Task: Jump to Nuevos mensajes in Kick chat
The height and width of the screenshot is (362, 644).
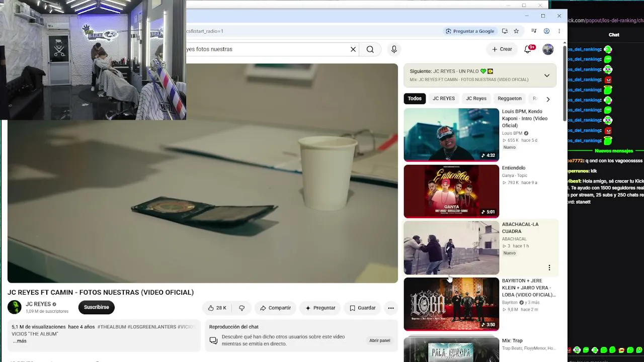Action: point(614,151)
